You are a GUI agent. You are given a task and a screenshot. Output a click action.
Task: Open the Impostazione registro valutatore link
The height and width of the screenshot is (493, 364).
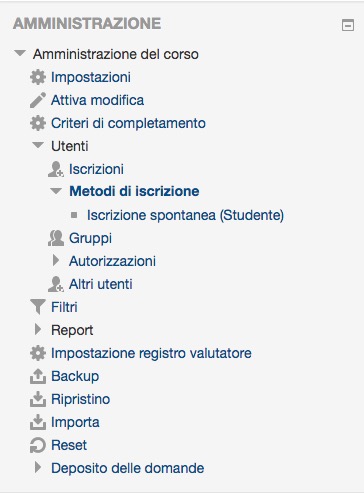tap(151, 353)
